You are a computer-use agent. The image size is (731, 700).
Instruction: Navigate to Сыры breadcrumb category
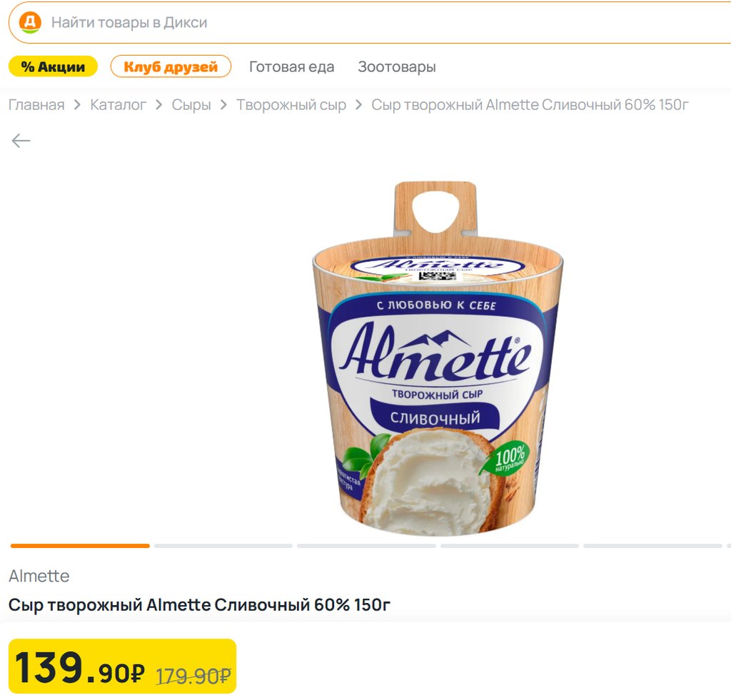coord(191,105)
